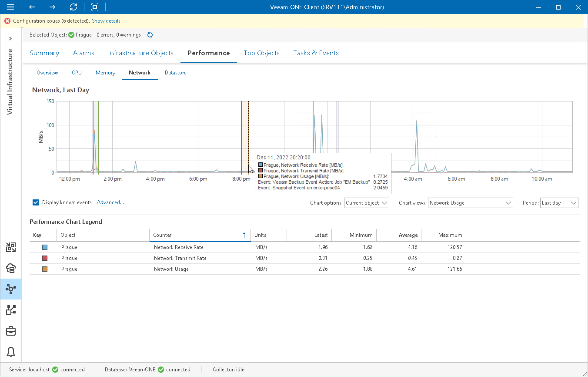This screenshot has width=588, height=377.
Task: Open the Data Protection view in sidebar
Action: click(x=11, y=269)
